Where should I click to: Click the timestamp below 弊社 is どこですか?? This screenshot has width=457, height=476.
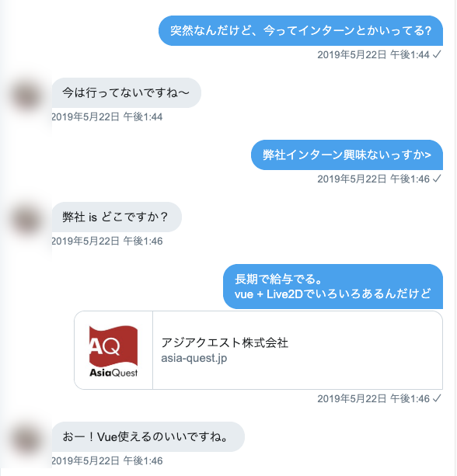pos(107,241)
